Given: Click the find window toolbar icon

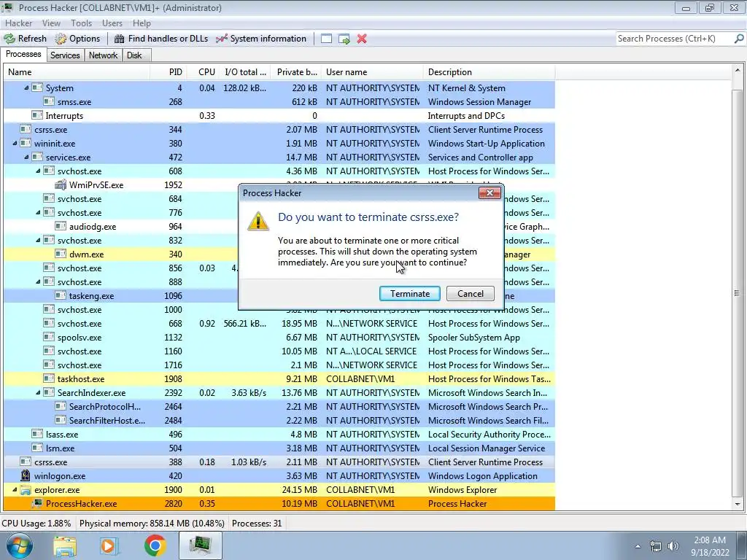Looking at the screenshot, I should click(x=326, y=39).
